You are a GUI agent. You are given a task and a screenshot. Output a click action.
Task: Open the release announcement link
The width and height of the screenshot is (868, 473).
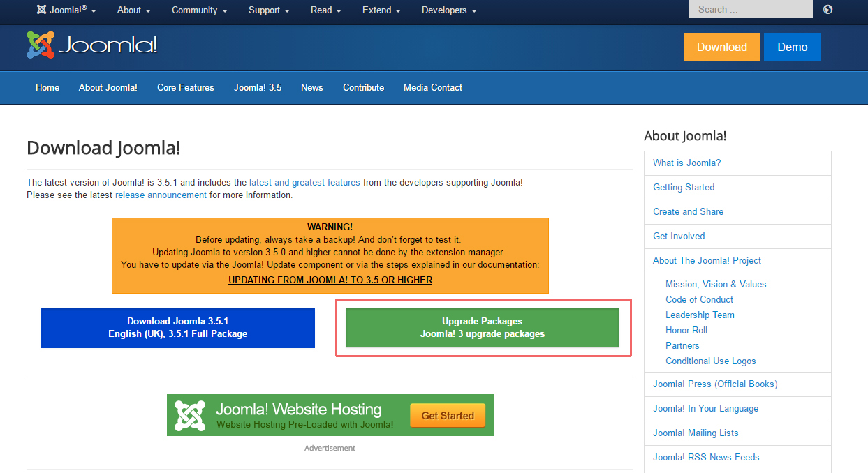161,195
